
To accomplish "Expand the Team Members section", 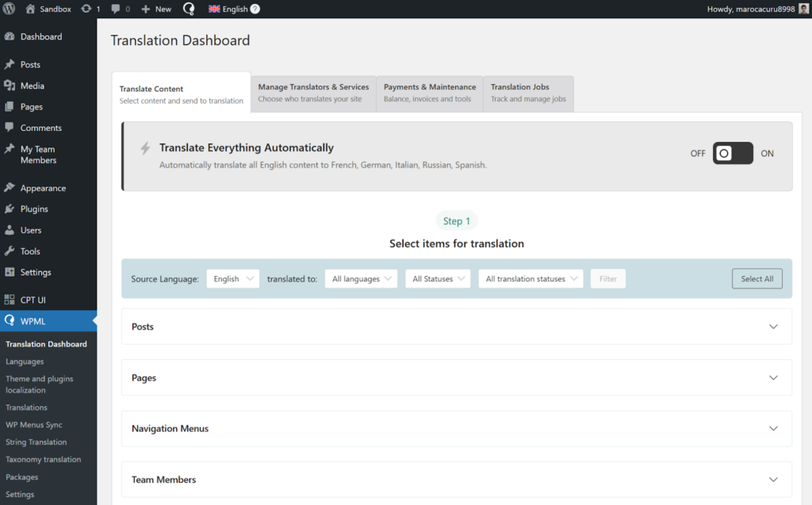I will pyautogui.click(x=456, y=479).
